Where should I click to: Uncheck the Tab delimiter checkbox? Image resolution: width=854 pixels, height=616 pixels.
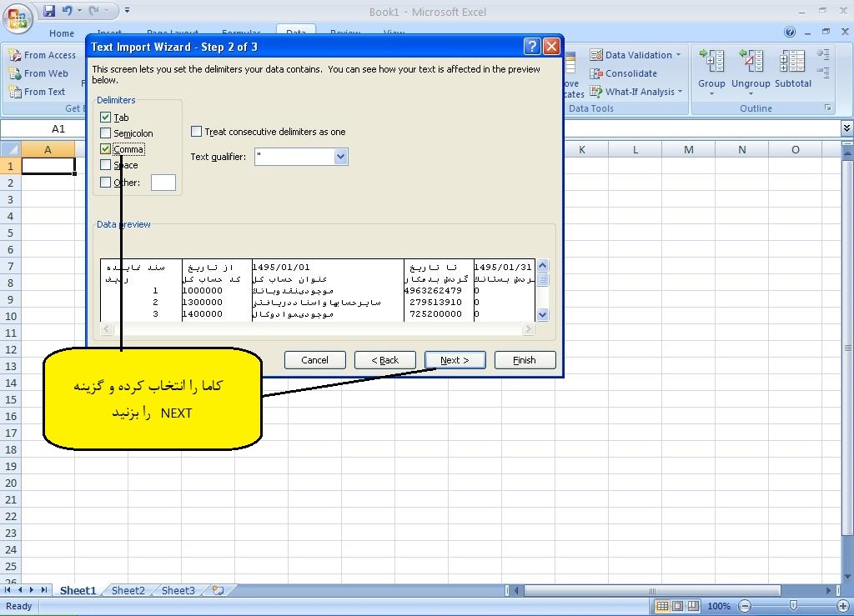pos(105,118)
